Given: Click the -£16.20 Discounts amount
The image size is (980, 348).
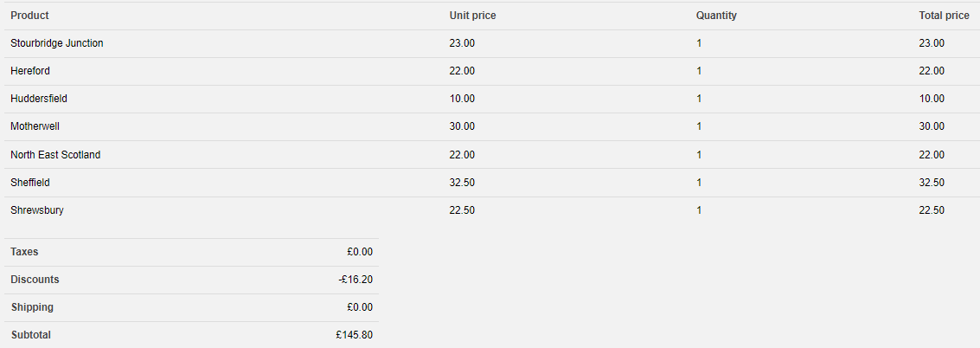Looking at the screenshot, I should (355, 280).
